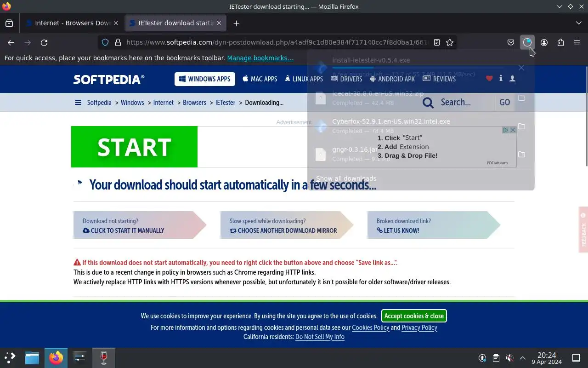
Task: Open the Firefox account menu
Action: pyautogui.click(x=544, y=42)
